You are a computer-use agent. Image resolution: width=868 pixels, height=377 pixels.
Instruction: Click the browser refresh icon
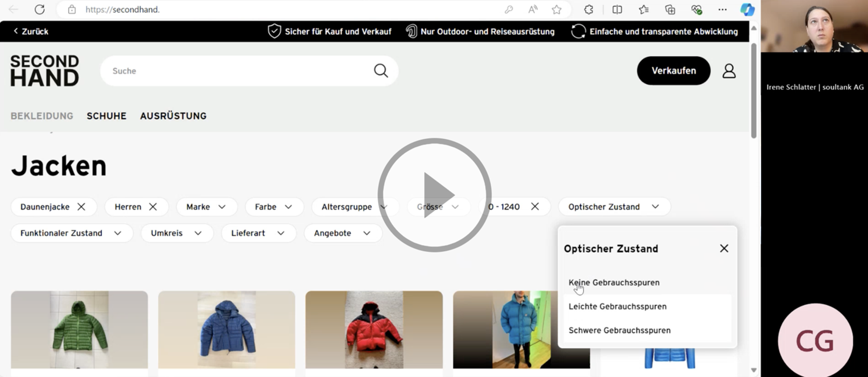coord(39,9)
